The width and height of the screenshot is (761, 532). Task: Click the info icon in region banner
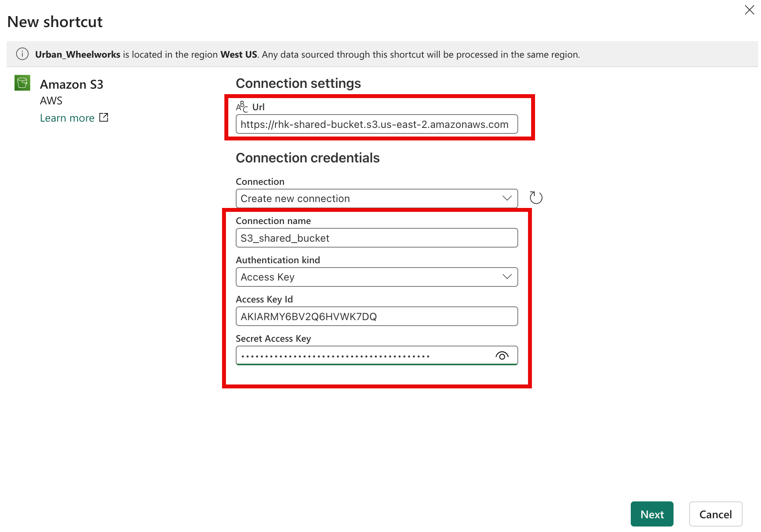22,54
